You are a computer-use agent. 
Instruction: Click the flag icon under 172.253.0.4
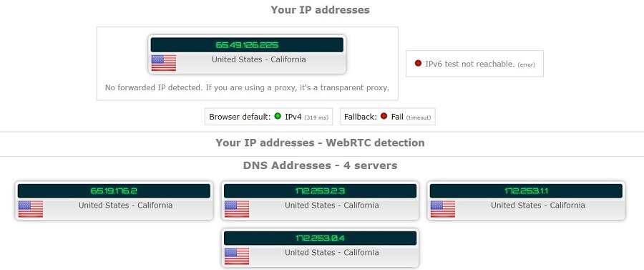(237, 256)
